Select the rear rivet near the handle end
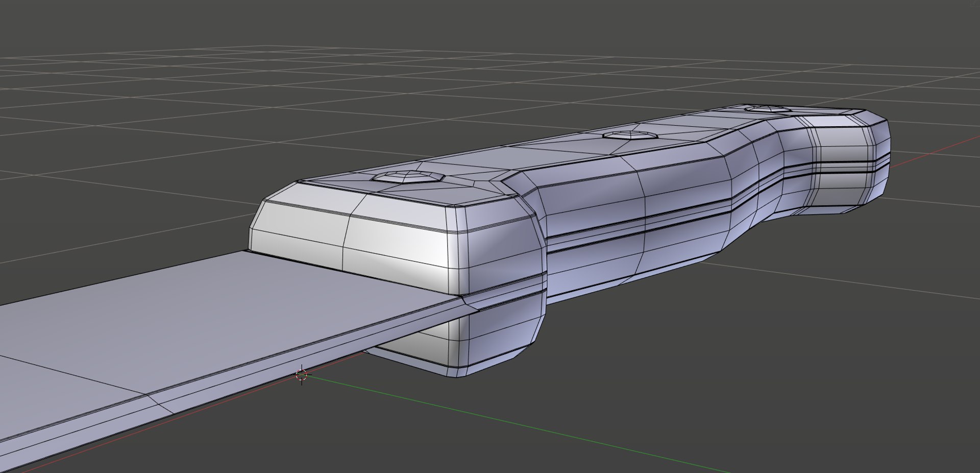The width and height of the screenshot is (980, 473). [x=769, y=109]
